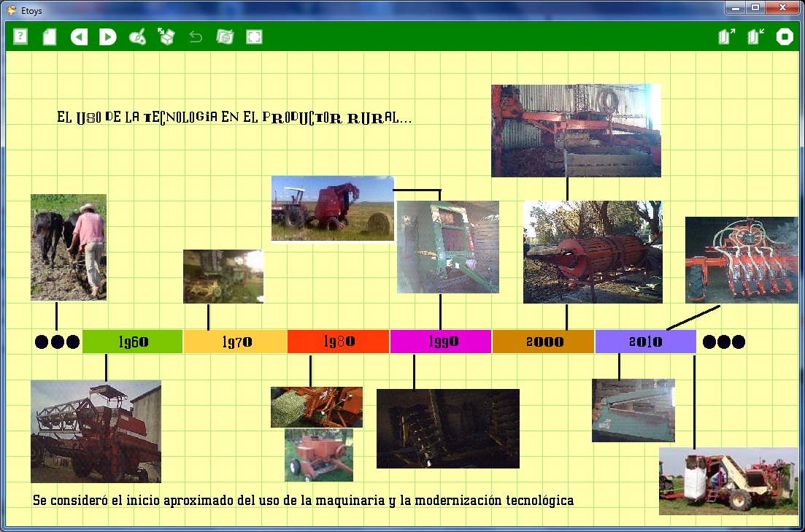Select the yellow 1970 timeline segment
The width and height of the screenshot is (805, 532).
[235, 342]
